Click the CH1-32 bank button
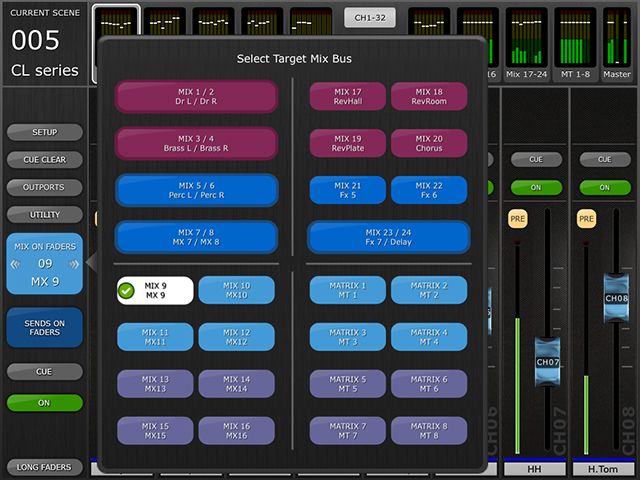 370,17
